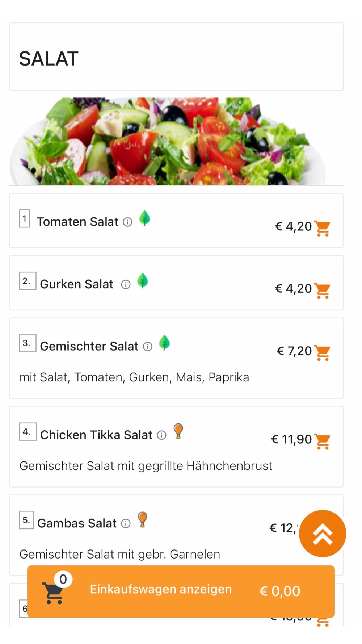Show Chicken Tikka Salat info details

click(x=161, y=435)
